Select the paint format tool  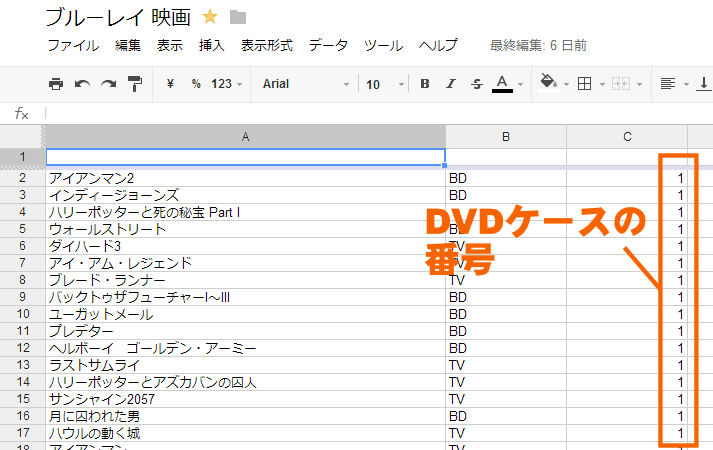point(135,84)
